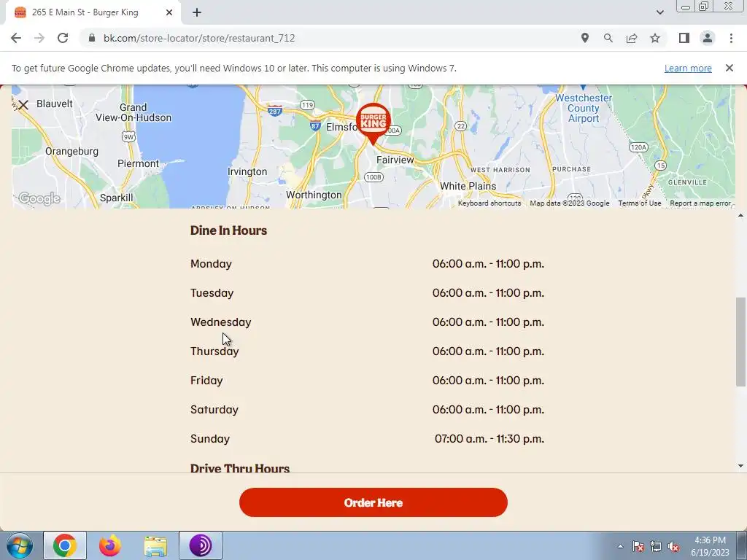Click the Chrome taskbar icon
Viewport: 747px width, 560px height.
tap(65, 545)
